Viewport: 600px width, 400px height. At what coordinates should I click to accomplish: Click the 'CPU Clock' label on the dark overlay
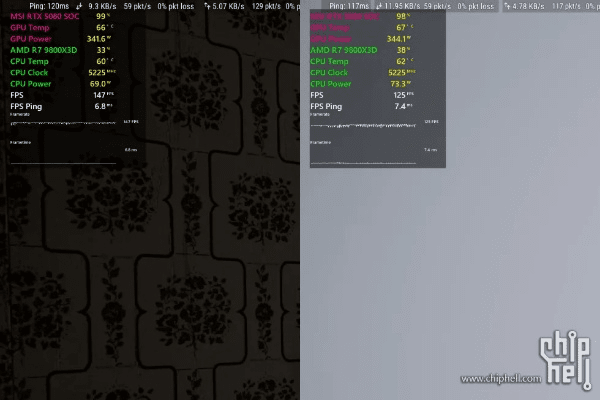click(x=29, y=73)
